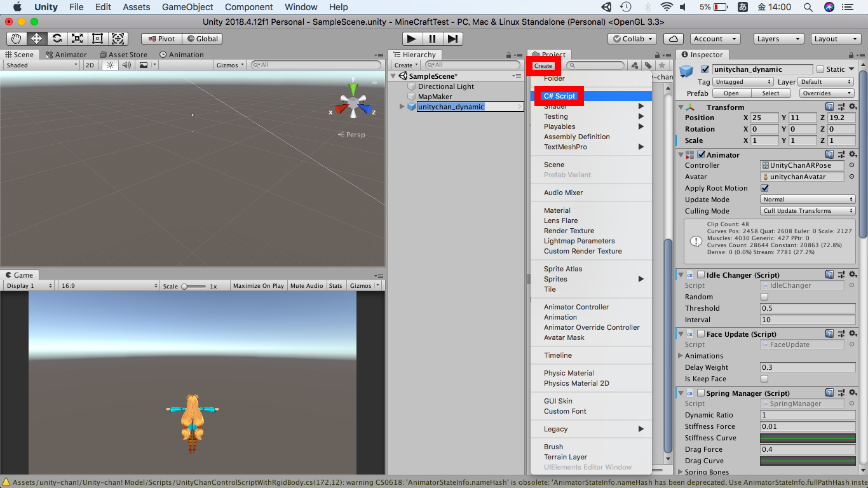
Task: Open the Component menu
Action: (249, 7)
